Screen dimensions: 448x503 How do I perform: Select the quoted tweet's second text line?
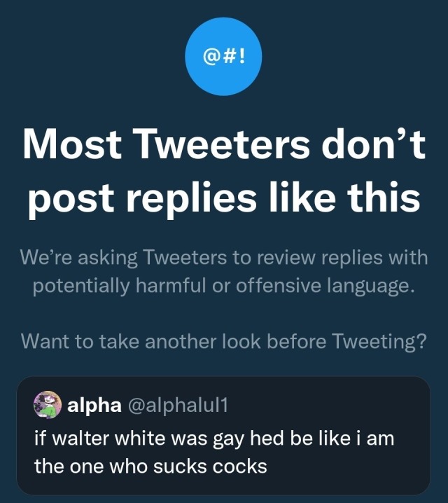[x=150, y=466]
